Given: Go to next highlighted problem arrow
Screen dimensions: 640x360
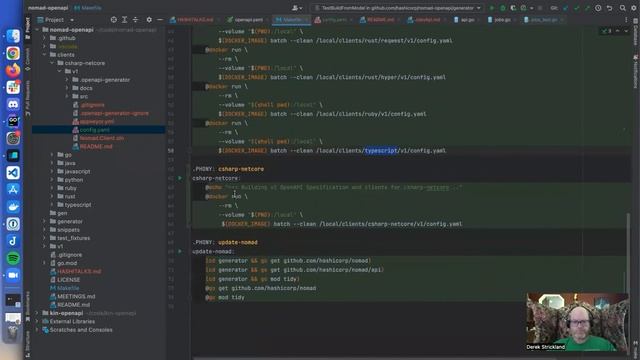Looking at the screenshot, I should pos(626,31).
